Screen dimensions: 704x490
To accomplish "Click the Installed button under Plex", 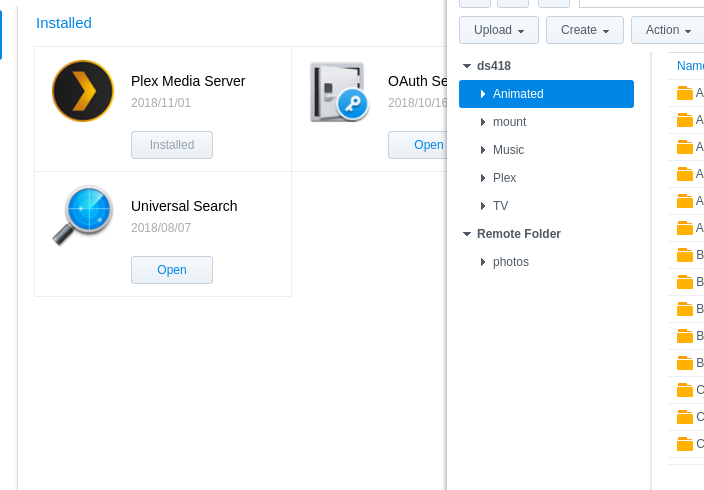I will 172,145.
